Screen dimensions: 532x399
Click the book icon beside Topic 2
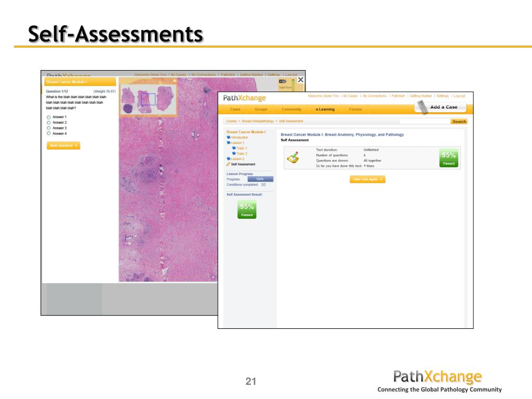tap(234, 154)
